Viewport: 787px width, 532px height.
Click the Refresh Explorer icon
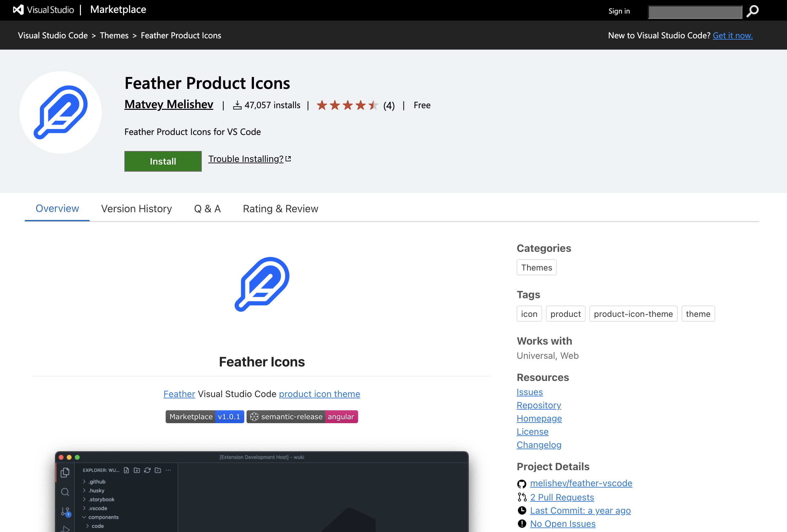[147, 470]
